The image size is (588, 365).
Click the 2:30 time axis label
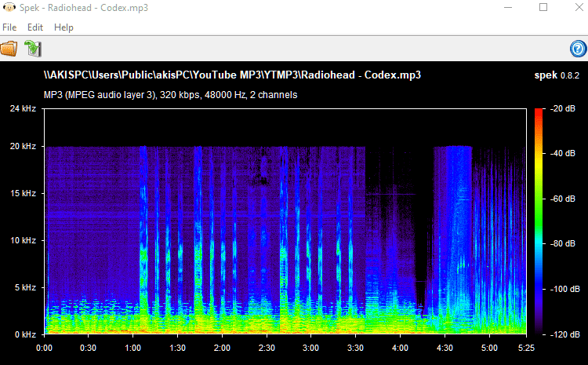tap(267, 348)
